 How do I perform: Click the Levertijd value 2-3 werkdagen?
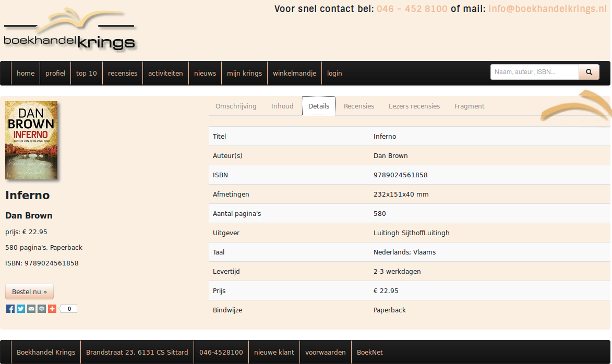[397, 272]
